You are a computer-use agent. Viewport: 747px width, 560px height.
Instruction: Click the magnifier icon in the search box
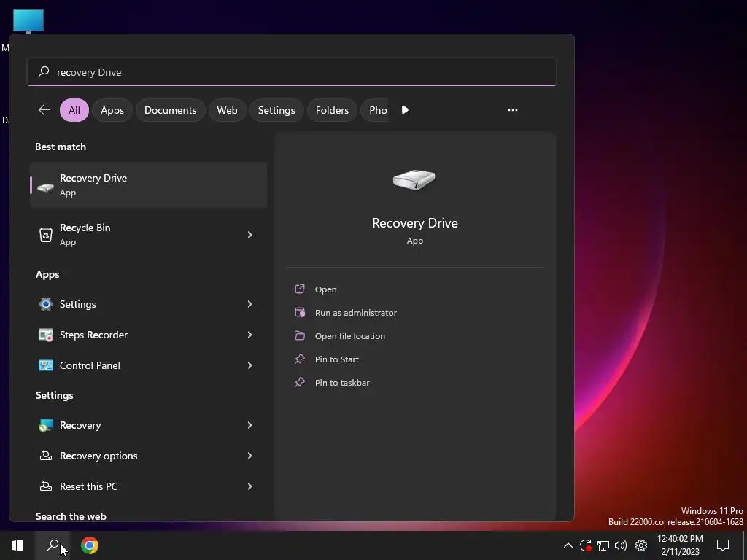tap(44, 71)
